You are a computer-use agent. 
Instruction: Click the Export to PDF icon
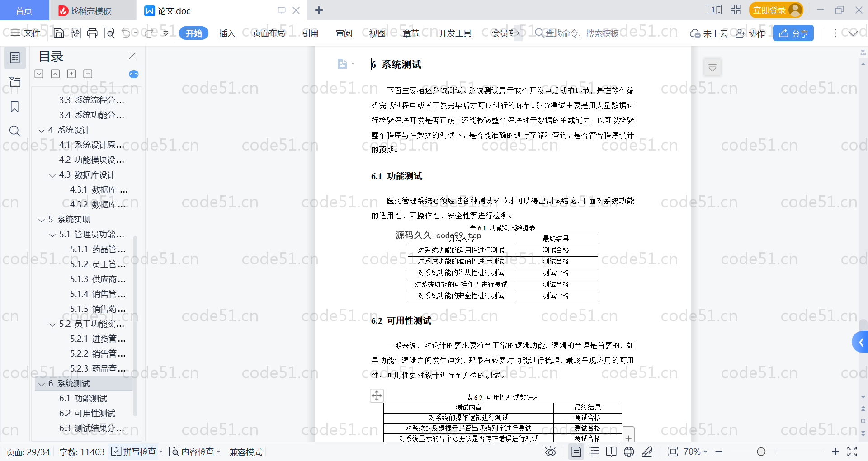click(x=76, y=33)
